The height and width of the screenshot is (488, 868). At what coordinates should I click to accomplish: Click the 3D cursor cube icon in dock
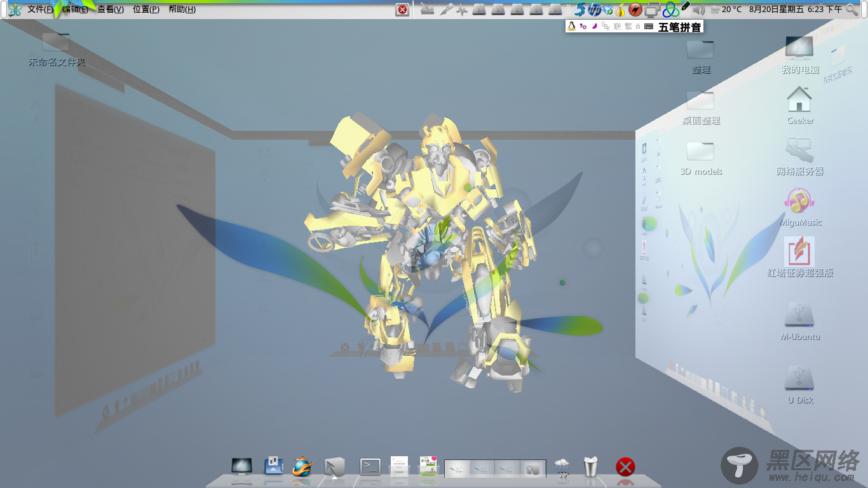point(335,467)
